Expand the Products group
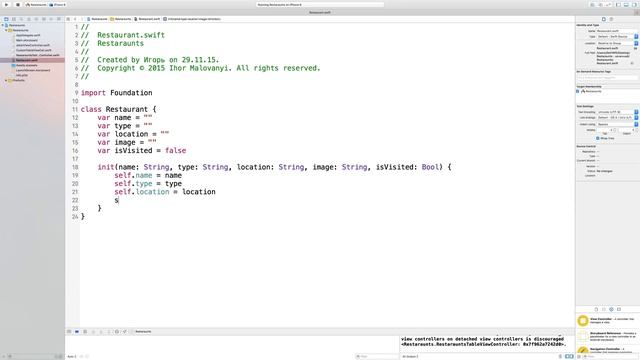This screenshot has width=640, height=360. coord(6,80)
